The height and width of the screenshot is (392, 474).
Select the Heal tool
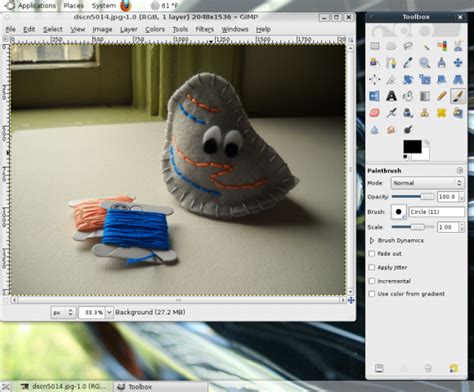tap(442, 113)
